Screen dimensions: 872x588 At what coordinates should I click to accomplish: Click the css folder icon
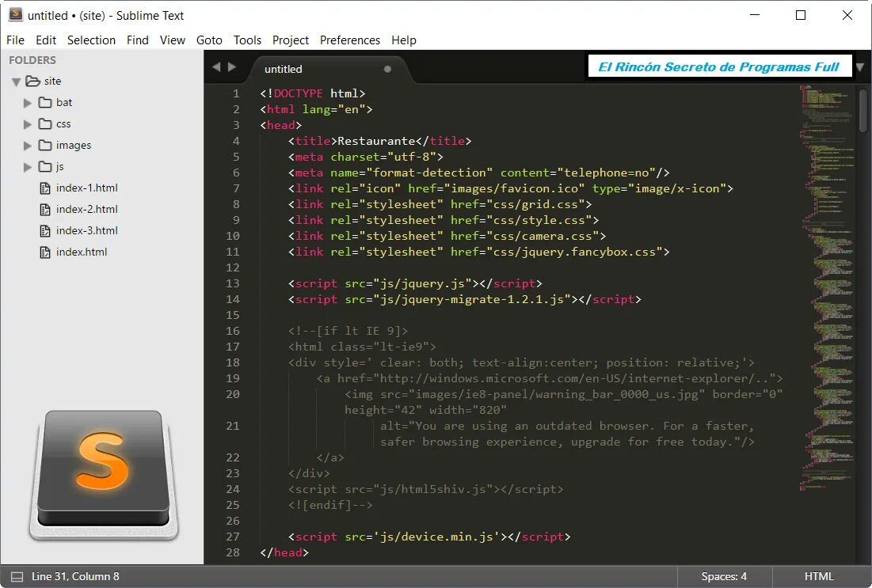click(45, 123)
